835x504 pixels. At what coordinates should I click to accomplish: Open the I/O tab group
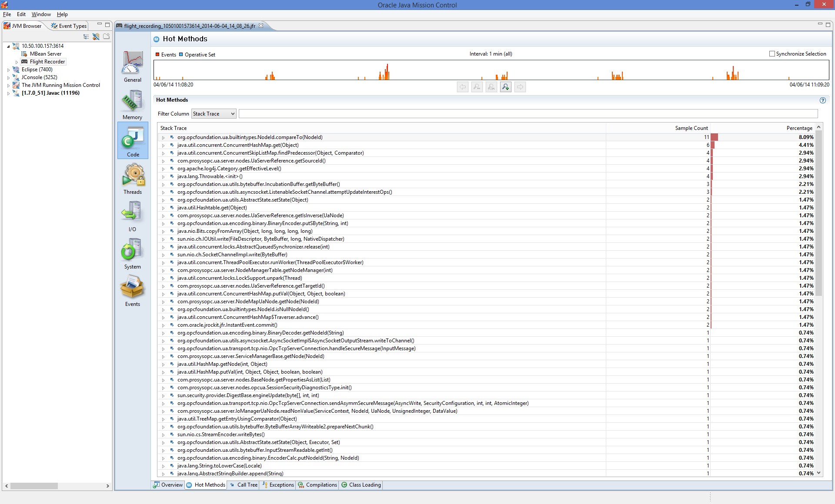pos(133,216)
